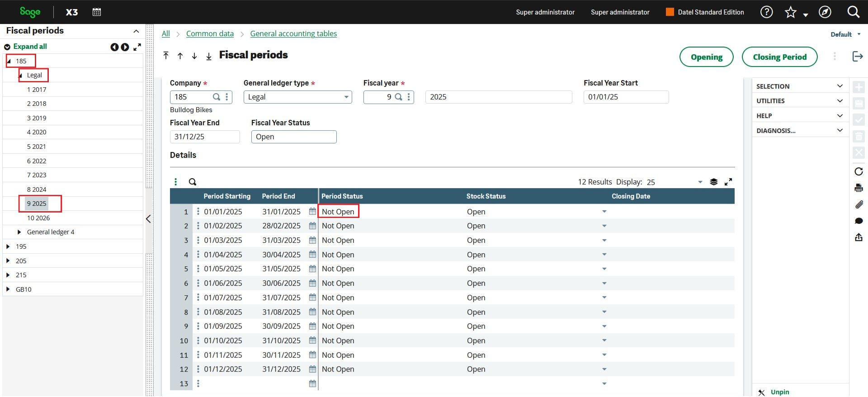This screenshot has width=868, height=397.
Task: Open the compass navigation icon
Action: click(825, 12)
